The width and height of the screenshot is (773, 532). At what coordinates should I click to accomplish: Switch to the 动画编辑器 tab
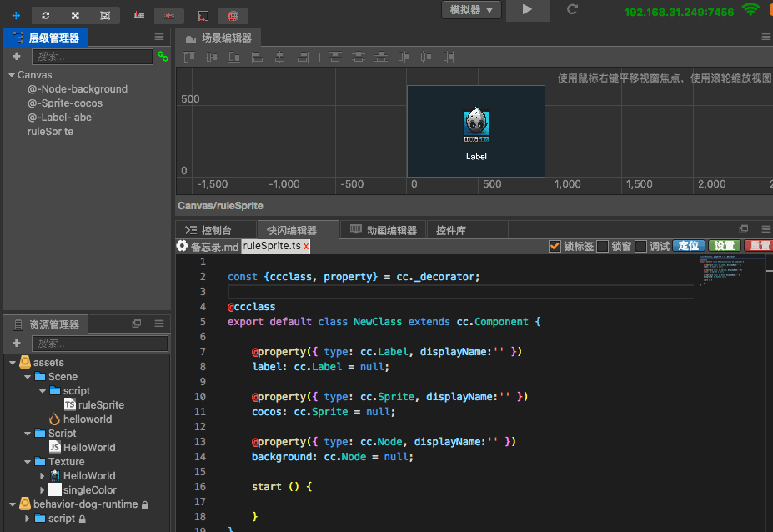click(x=391, y=230)
